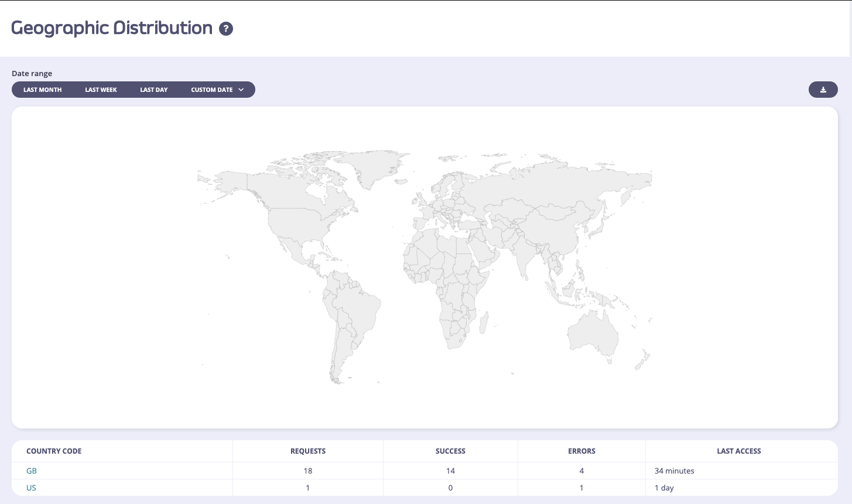
Task: Click the Last Access column header
Action: click(740, 451)
